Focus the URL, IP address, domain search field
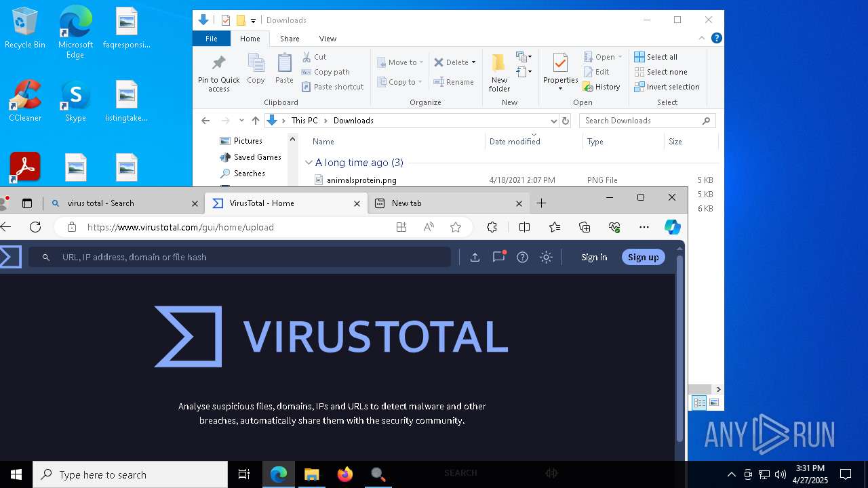Screen dimensions: 868x488 tap(239, 257)
